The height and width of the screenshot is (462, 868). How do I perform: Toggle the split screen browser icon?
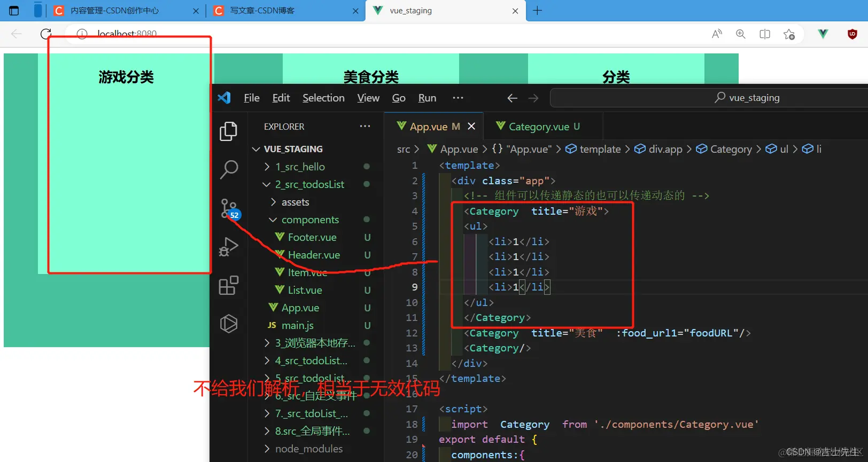(765, 34)
